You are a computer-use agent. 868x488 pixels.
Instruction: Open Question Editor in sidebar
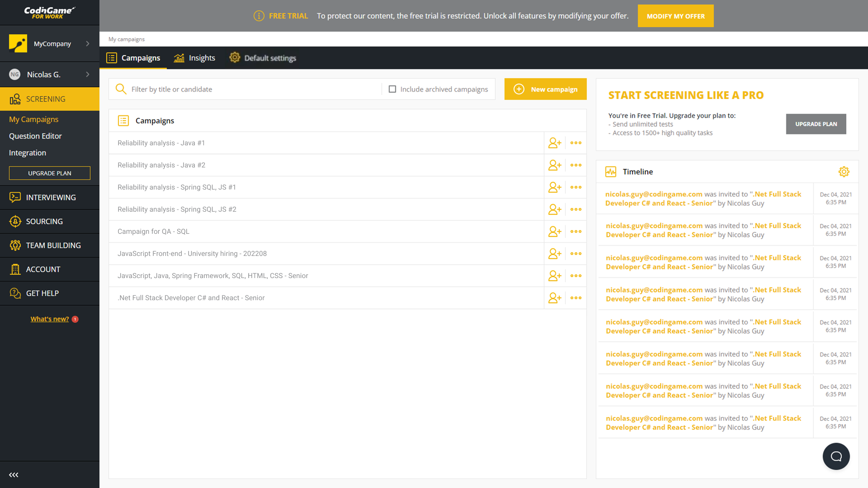tap(36, 136)
